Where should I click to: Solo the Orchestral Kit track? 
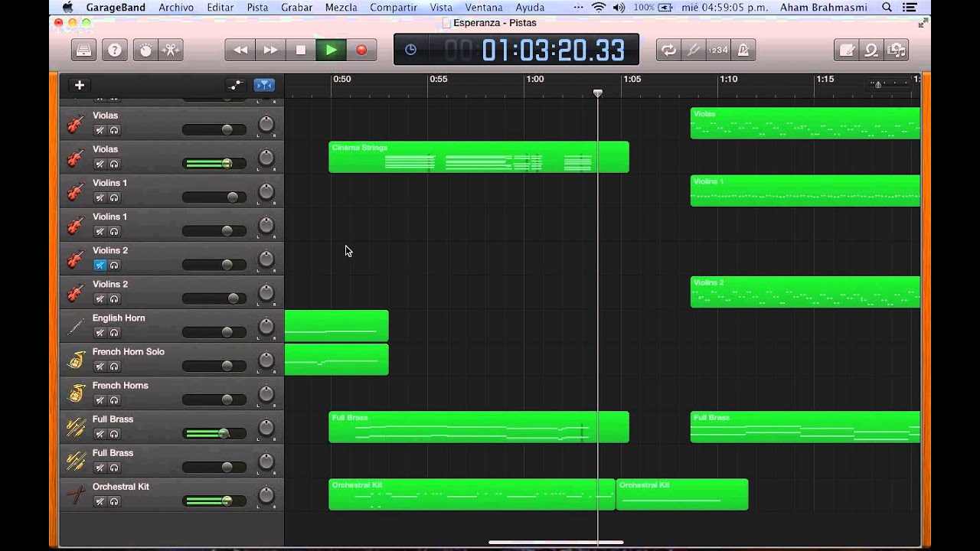coord(114,501)
